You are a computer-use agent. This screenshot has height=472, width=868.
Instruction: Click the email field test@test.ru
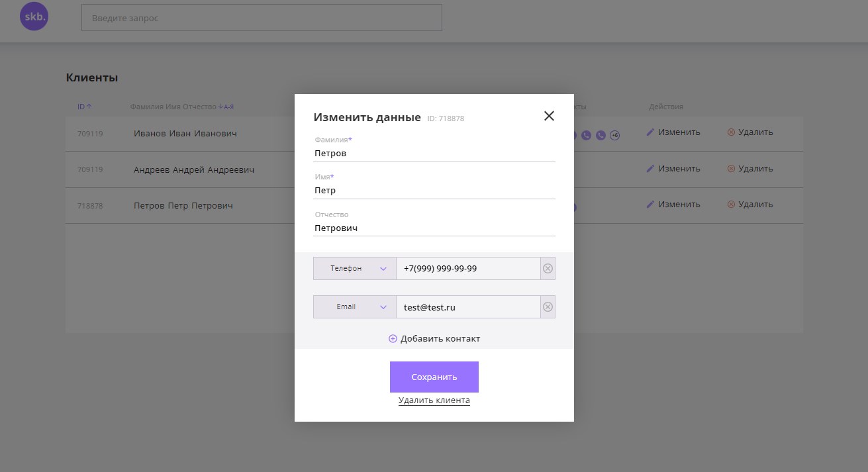pyautogui.click(x=468, y=307)
